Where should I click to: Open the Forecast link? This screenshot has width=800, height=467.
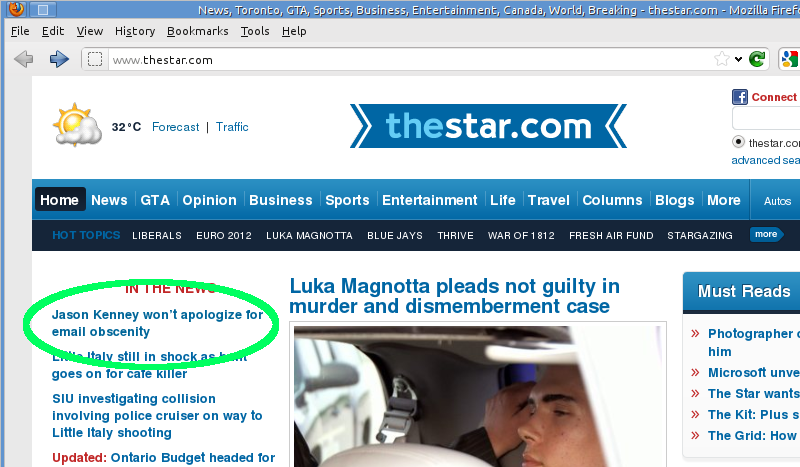(176, 127)
